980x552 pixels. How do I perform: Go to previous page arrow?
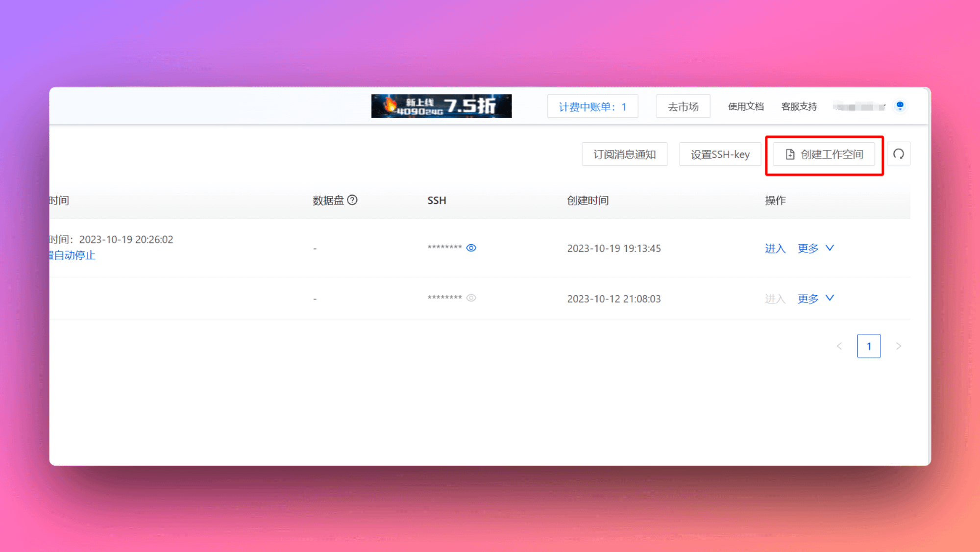pos(839,346)
